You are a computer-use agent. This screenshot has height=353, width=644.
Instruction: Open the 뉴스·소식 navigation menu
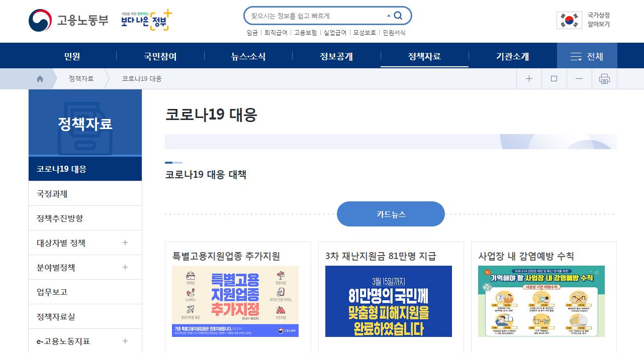(248, 56)
